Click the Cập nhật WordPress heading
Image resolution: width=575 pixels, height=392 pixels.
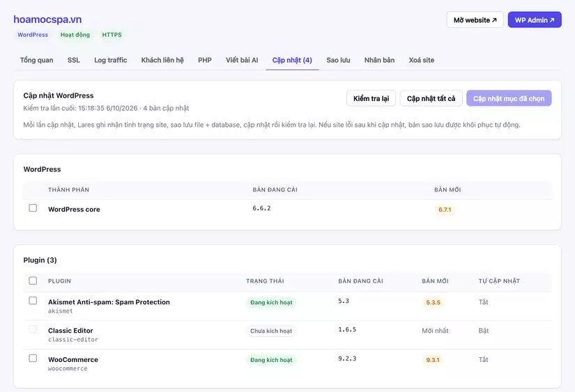59,95
